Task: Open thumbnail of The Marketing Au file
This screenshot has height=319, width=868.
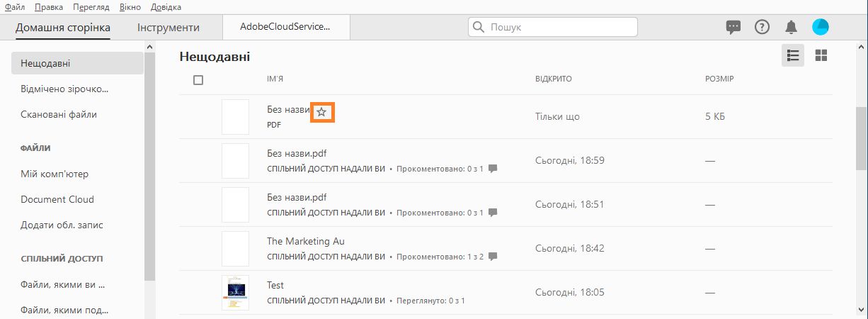Action: coord(235,249)
